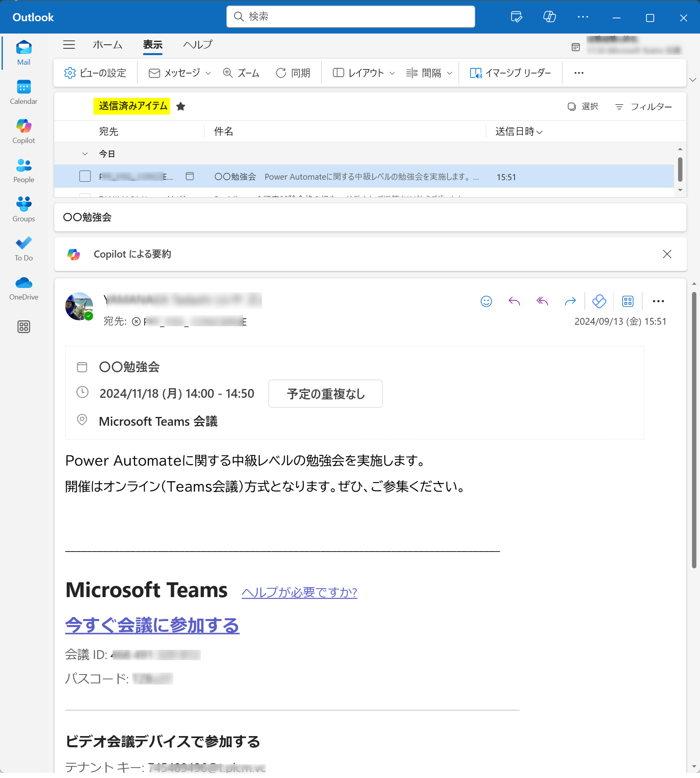The image size is (700, 778).
Task: Toggle the hamburger navigation pane menu
Action: click(69, 45)
